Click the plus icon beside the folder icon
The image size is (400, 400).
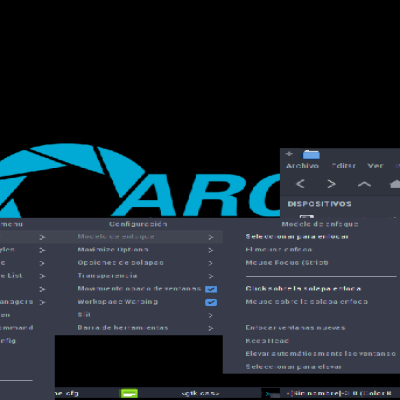tap(289, 154)
